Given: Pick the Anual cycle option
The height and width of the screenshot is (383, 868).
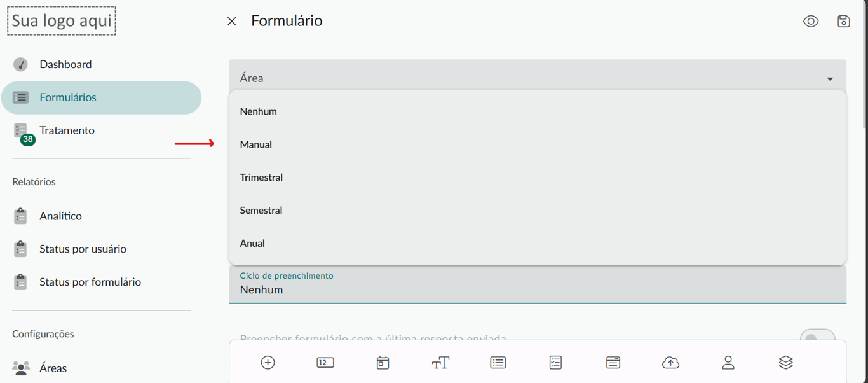Looking at the screenshot, I should 252,244.
